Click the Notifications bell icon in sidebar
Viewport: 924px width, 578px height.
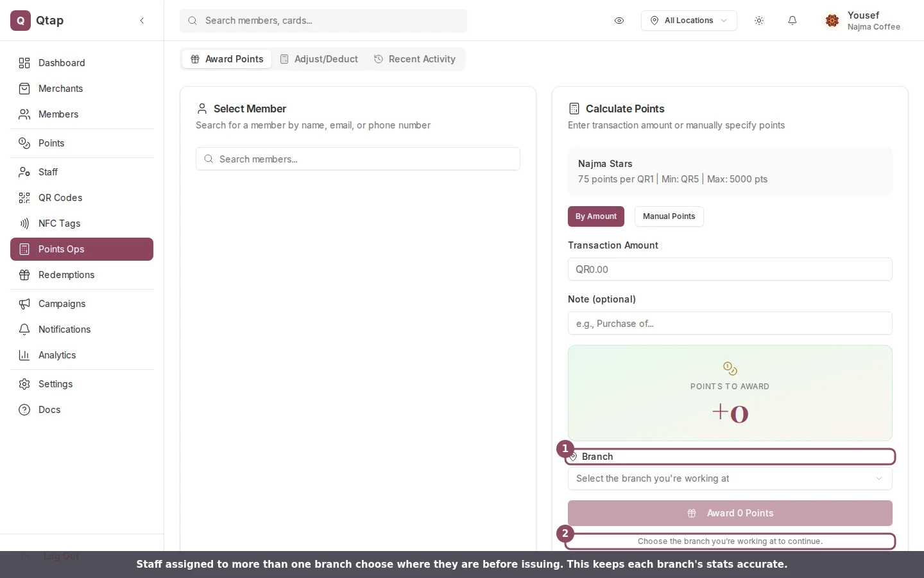(24, 329)
